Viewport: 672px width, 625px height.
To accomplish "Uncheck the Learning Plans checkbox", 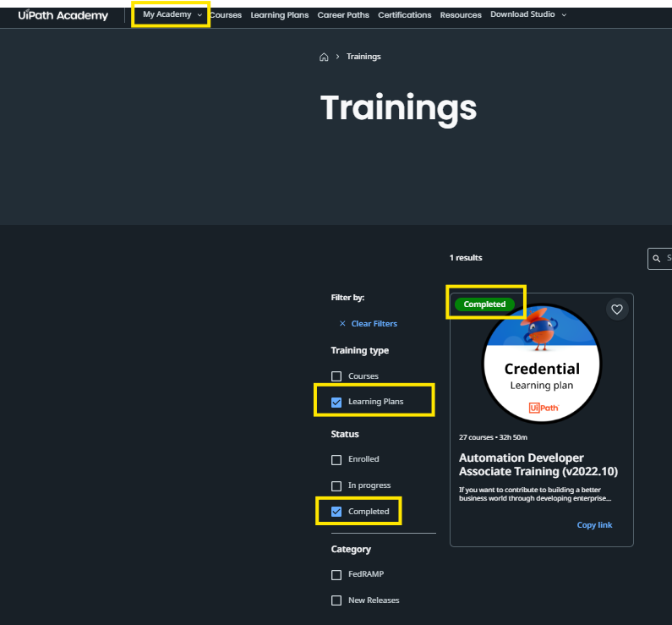I will 336,402.
